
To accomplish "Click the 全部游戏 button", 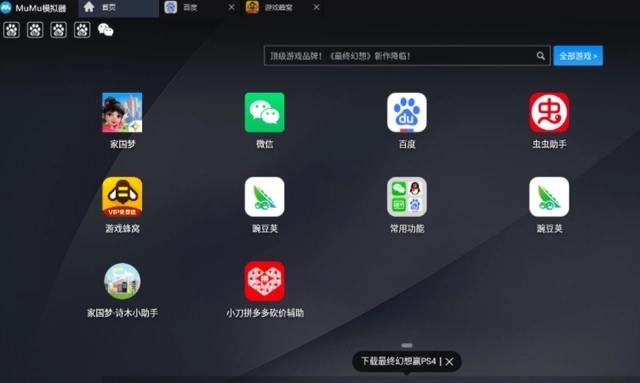I will click(578, 56).
